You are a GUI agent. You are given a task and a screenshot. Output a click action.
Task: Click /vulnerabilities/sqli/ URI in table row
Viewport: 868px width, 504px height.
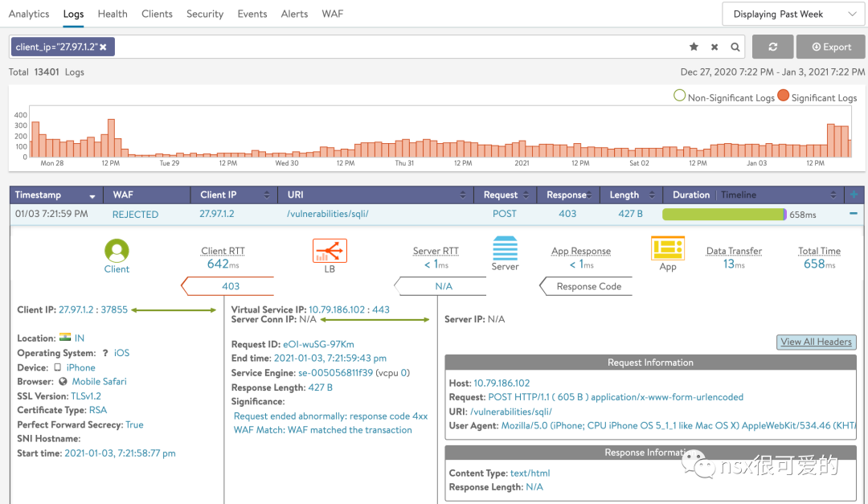tap(328, 214)
